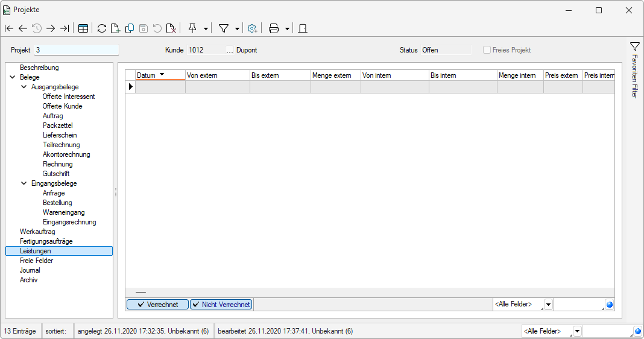Click the blue search button in grid
Viewport: 644px width, 339px height.
click(x=610, y=305)
